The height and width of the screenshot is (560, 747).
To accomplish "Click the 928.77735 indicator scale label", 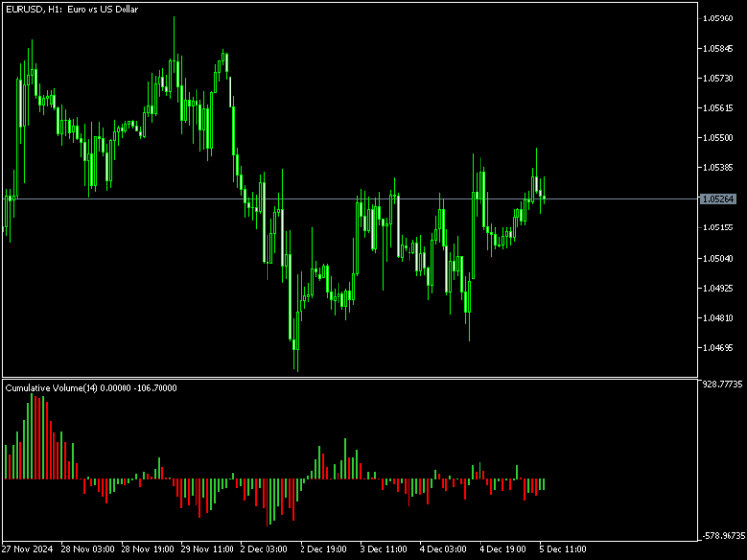I will coord(723,384).
